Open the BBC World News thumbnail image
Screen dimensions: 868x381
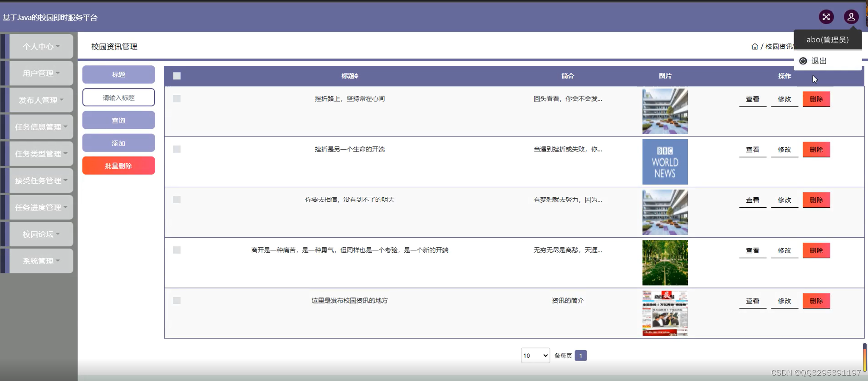665,162
